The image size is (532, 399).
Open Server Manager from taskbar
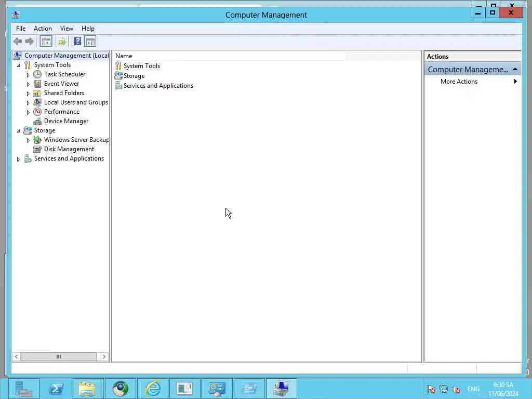tap(23, 389)
